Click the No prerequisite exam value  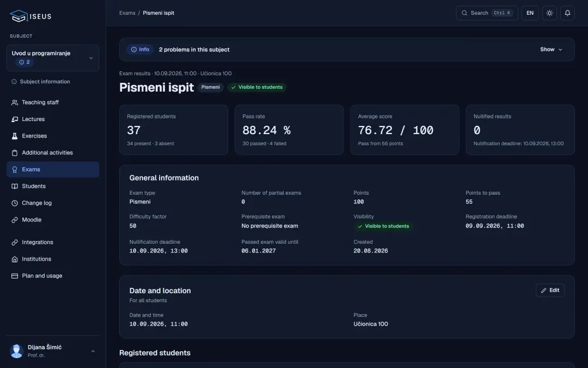click(269, 226)
